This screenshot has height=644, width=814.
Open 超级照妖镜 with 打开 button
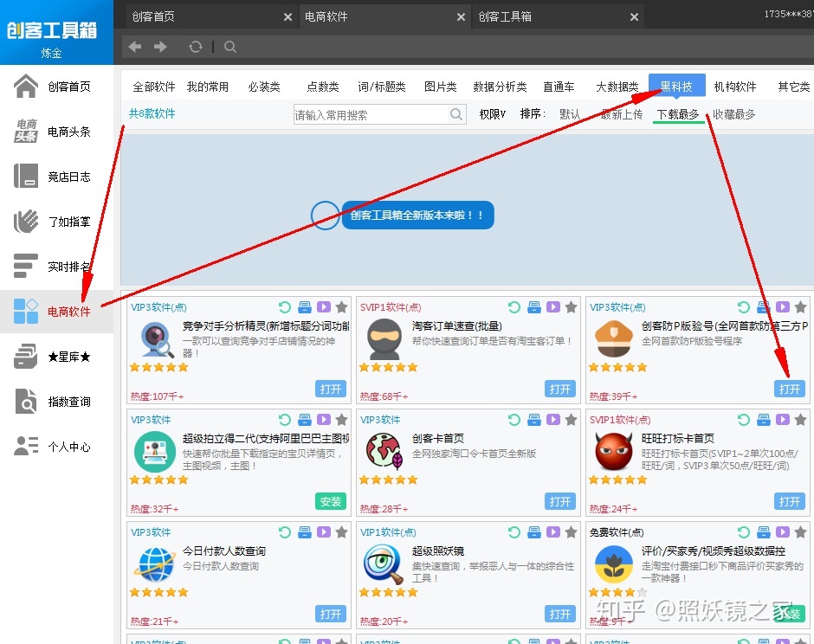point(559,614)
